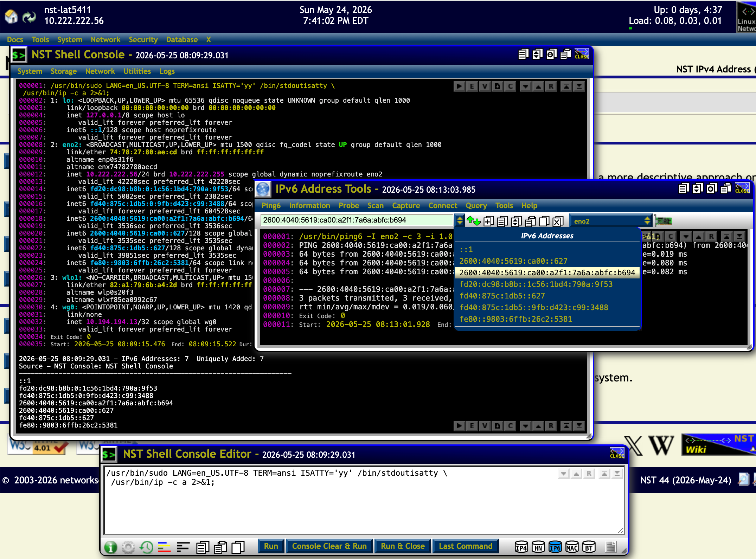Image resolution: width=756 pixels, height=559 pixels.
Task: Click top C button in NST Shell Console output
Action: pyautogui.click(x=510, y=86)
